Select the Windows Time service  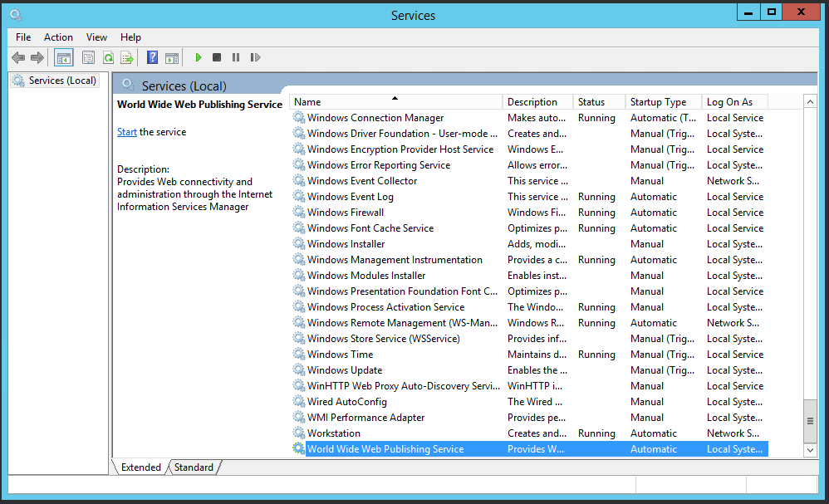coord(530,354)
